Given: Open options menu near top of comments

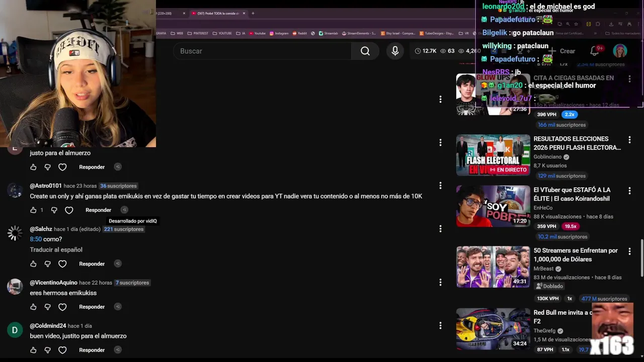Looking at the screenshot, I should (x=440, y=100).
